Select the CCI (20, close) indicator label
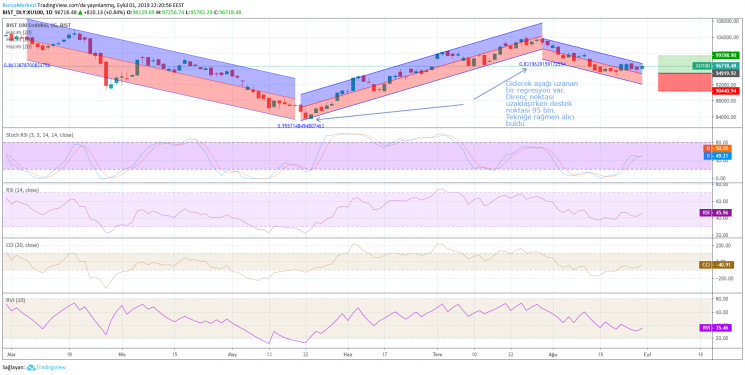Image resolution: width=745 pixels, height=375 pixels. coord(22,245)
